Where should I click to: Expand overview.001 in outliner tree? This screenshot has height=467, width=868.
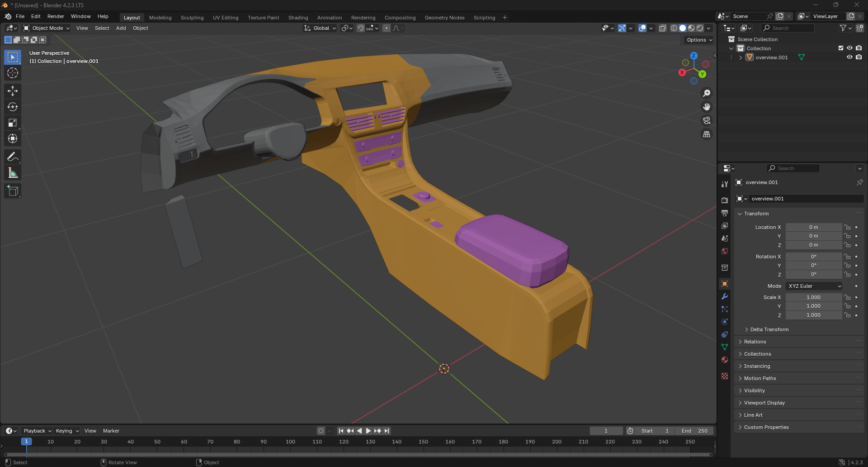coord(741,57)
